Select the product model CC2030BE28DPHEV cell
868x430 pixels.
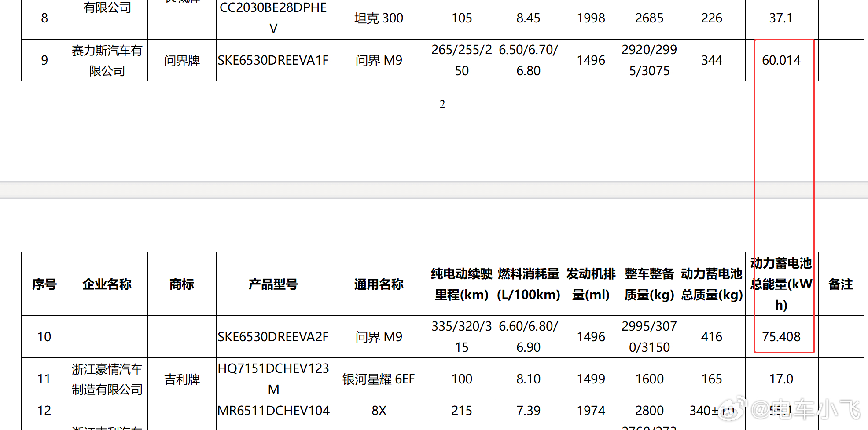pyautogui.click(x=273, y=18)
